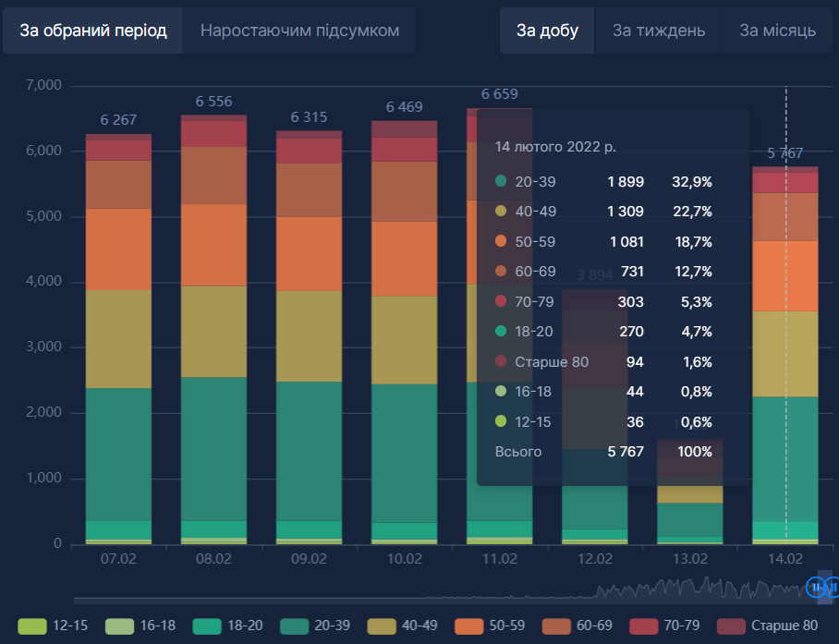
Task: Toggle the 12-15 legend color marker
Action: [x=31, y=626]
